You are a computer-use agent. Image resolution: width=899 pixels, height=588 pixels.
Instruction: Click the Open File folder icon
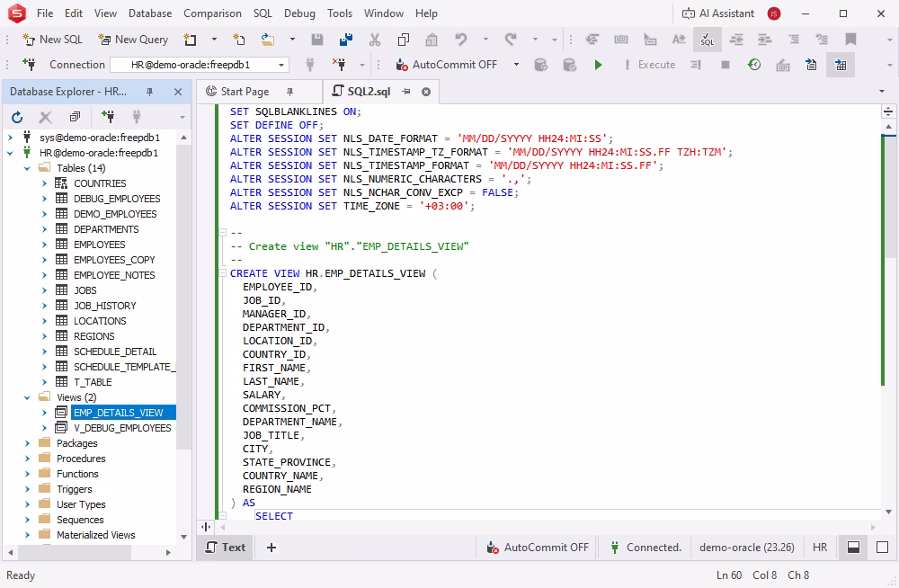pos(267,40)
